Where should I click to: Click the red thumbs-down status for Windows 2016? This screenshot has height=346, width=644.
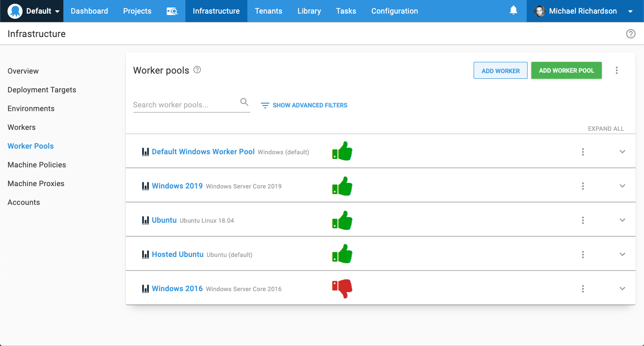(x=342, y=288)
